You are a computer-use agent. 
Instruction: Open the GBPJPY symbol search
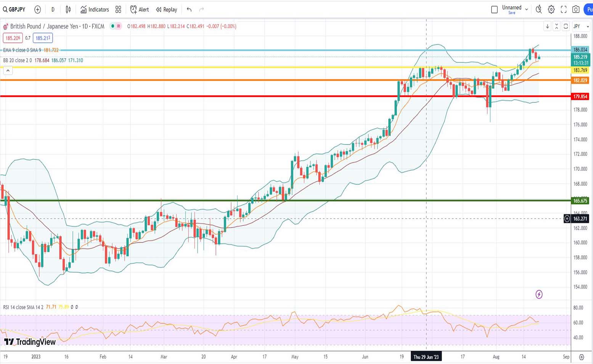point(14,10)
